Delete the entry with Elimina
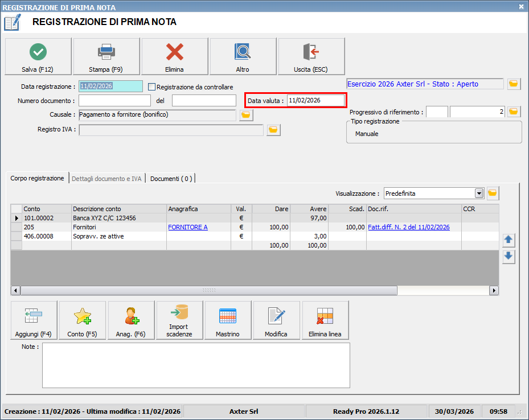Viewport: 529px width, 420px height. (x=174, y=56)
